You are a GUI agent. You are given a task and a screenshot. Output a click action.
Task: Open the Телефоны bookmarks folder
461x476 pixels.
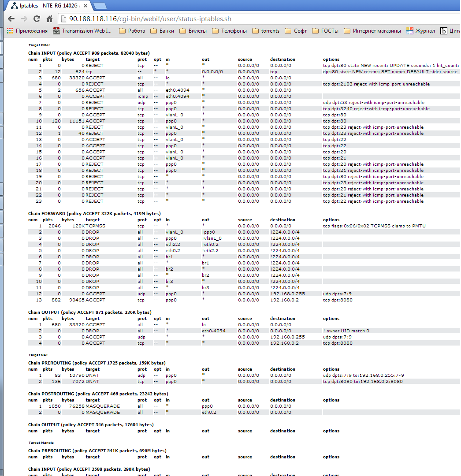(x=230, y=31)
